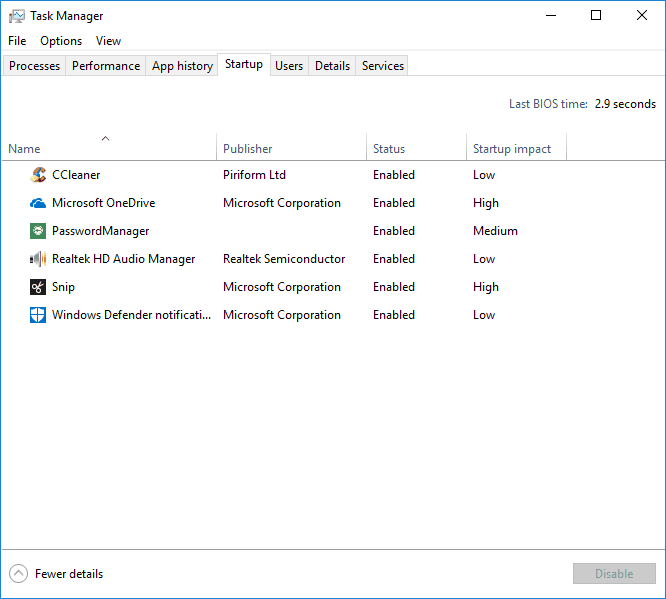
Task: Click the Enabled status for Realtek
Action: click(394, 259)
